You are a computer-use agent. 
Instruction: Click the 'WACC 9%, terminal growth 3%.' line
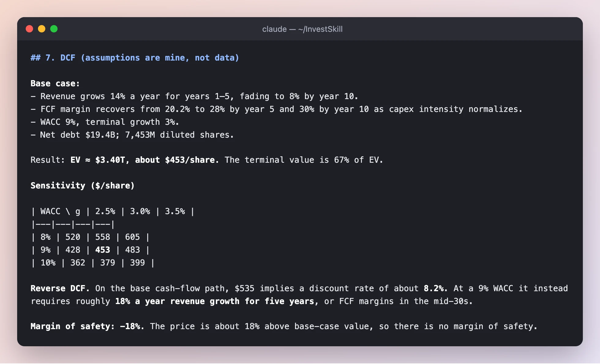click(105, 122)
